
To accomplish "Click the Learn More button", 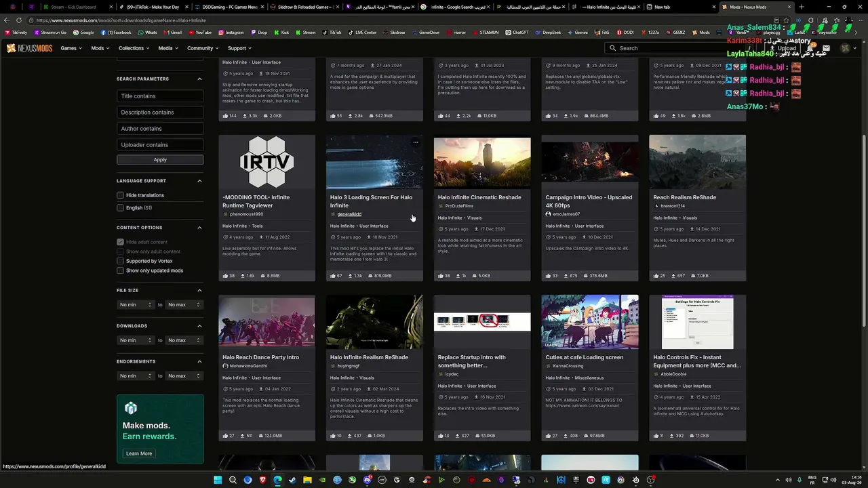I will point(139,453).
